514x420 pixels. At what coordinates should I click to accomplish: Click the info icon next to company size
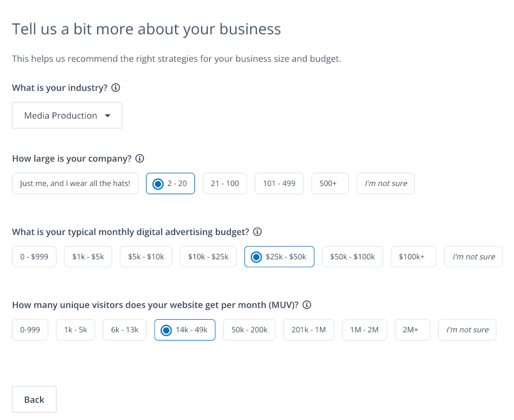click(140, 158)
